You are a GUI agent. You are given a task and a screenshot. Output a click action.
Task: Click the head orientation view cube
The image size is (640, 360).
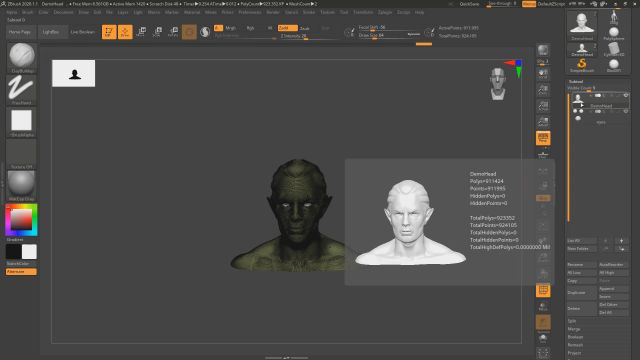coord(498,84)
